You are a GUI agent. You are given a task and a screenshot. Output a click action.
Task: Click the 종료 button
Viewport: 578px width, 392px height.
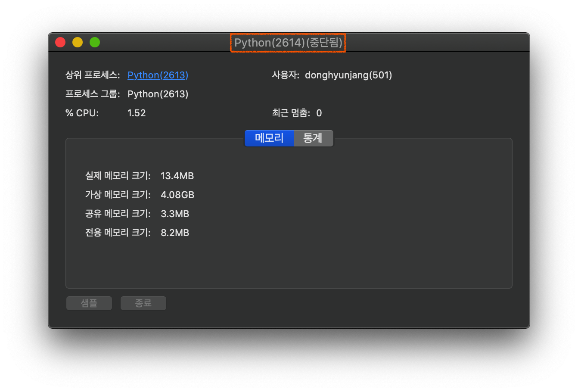tap(143, 303)
